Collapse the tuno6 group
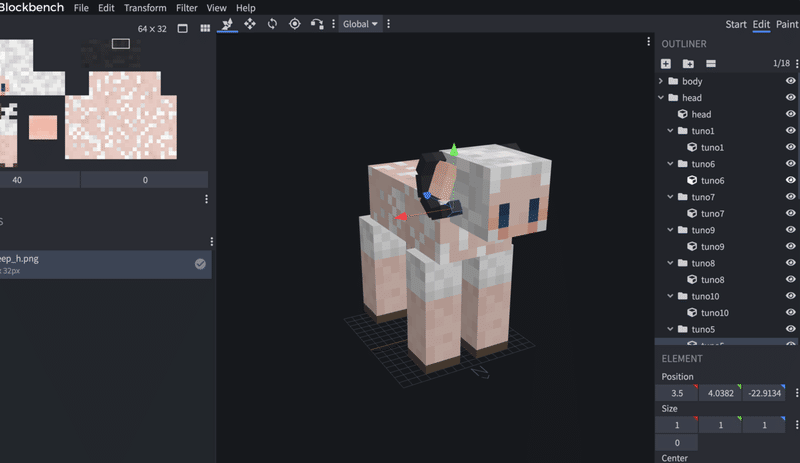This screenshot has width=800, height=463. (670, 163)
